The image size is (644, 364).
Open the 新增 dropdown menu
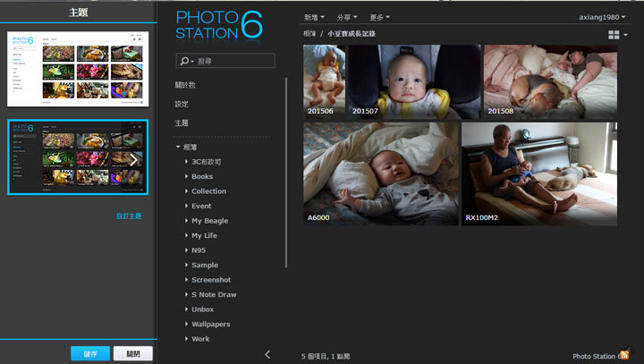click(314, 17)
